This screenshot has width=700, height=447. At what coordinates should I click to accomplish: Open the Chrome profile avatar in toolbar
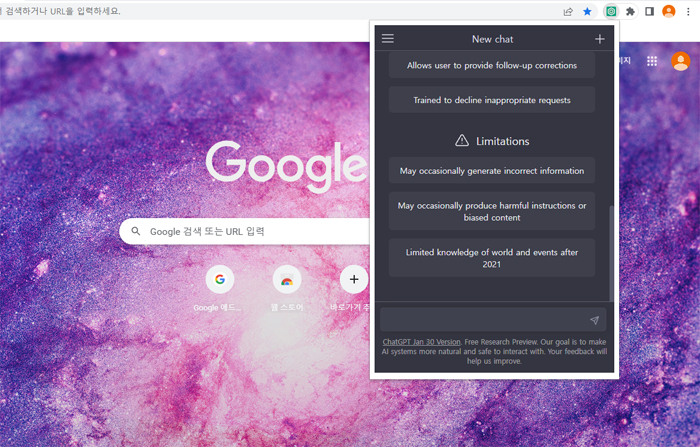(x=668, y=11)
